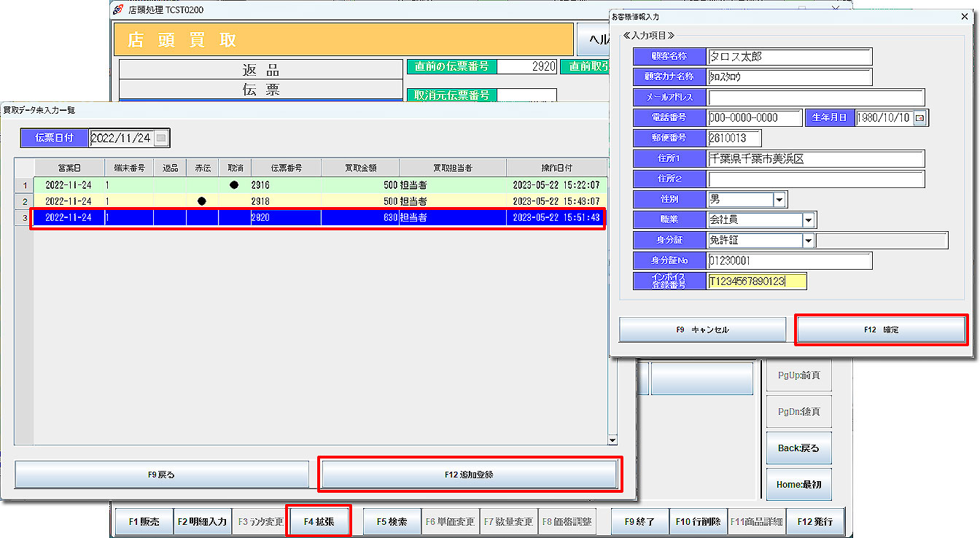Click the app icon in 店頭処理 title bar
Image resolution: width=980 pixels, height=538 pixels.
click(118, 9)
